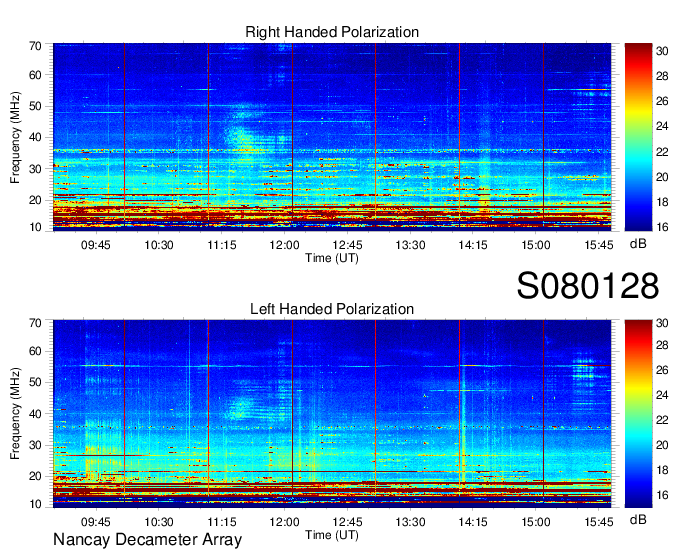The height and width of the screenshot is (552, 680).
Task: Click the 30 dB label on bottom colorbar
Action: click(x=662, y=323)
